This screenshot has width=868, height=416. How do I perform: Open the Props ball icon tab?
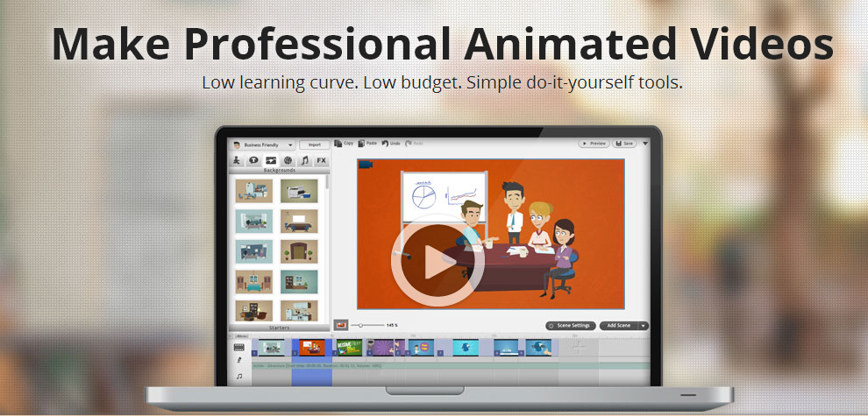point(288,160)
